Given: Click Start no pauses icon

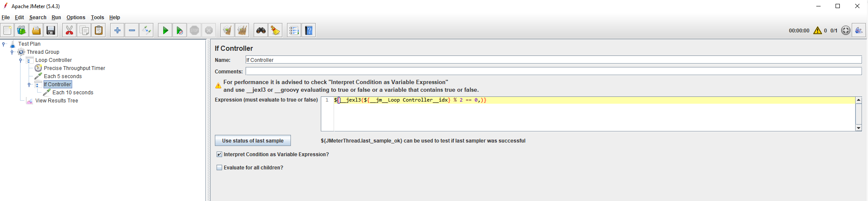Looking at the screenshot, I should pyautogui.click(x=179, y=30).
